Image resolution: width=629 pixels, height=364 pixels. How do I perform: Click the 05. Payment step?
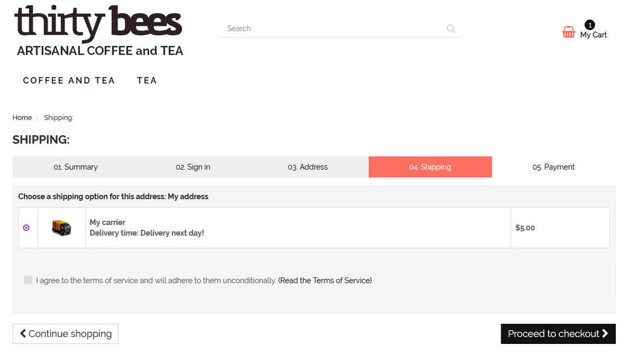pyautogui.click(x=554, y=167)
